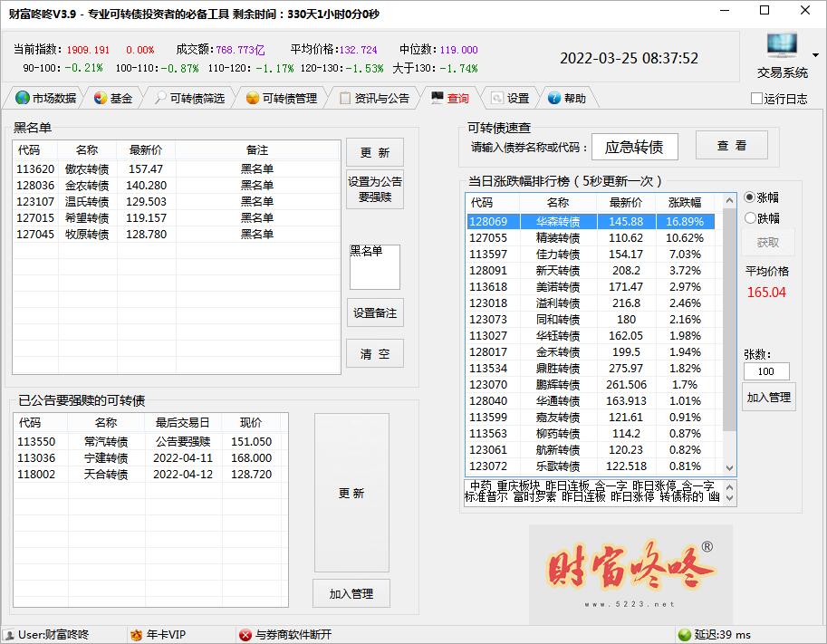
Task: Select 金农转债 row in blacklist
Action: click(x=177, y=185)
